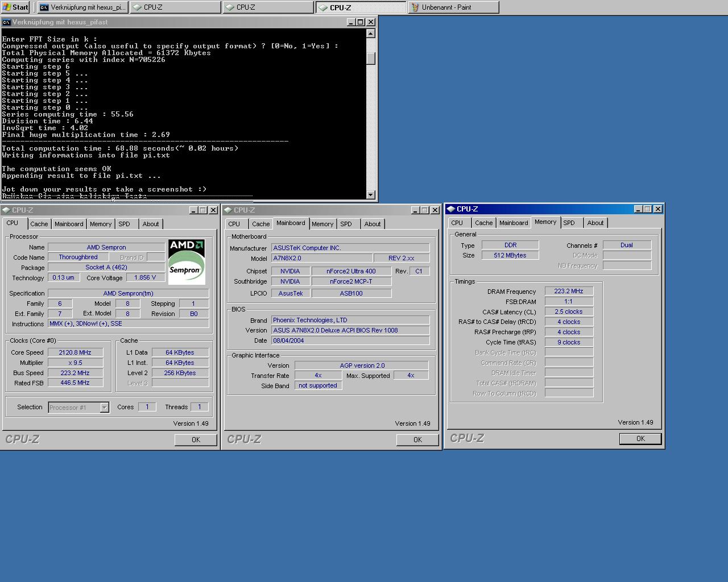Expand the Processor #1 selection dropdown
Viewport: 728px width, 582px height.
click(x=104, y=407)
